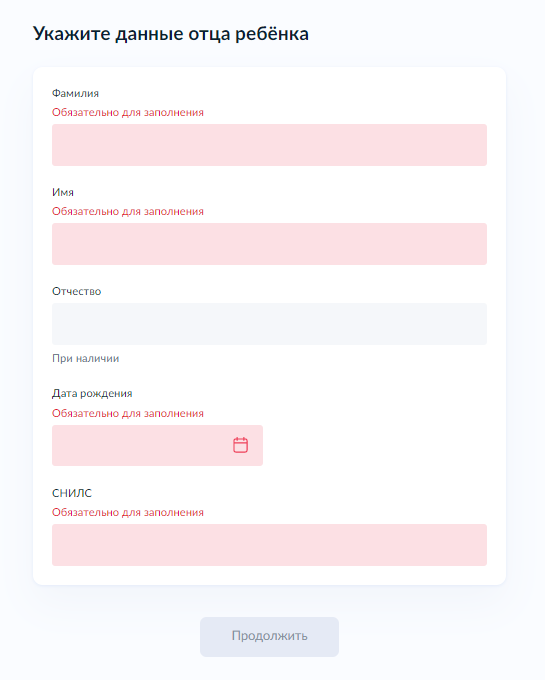Focus the Фамилия input field

coord(269,145)
